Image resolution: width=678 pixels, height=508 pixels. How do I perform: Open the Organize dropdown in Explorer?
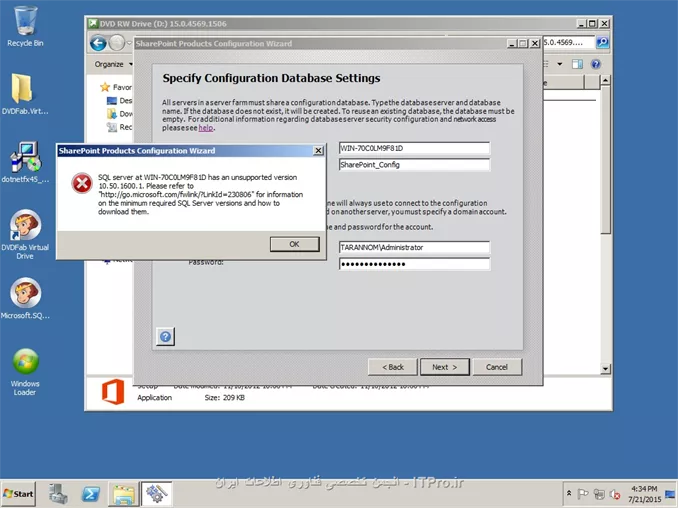(x=113, y=64)
